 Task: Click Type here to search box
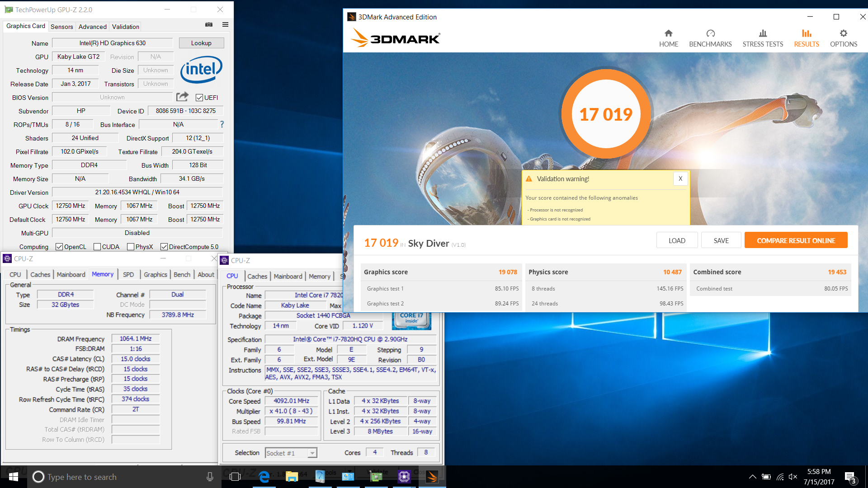[x=124, y=477]
